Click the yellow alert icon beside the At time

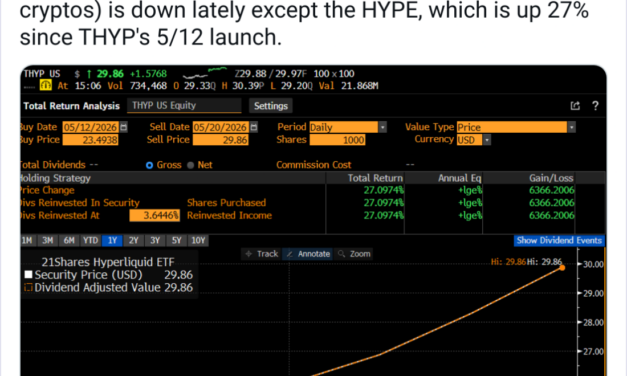click(x=46, y=85)
